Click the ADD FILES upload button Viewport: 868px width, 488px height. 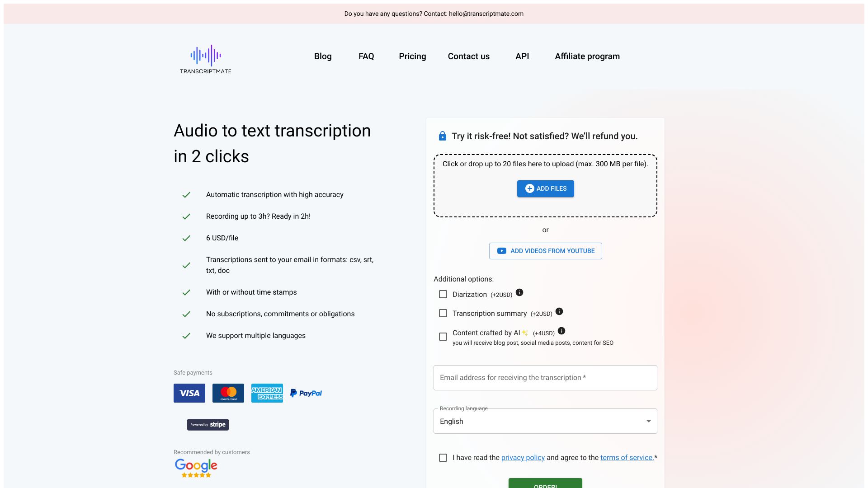(x=545, y=188)
